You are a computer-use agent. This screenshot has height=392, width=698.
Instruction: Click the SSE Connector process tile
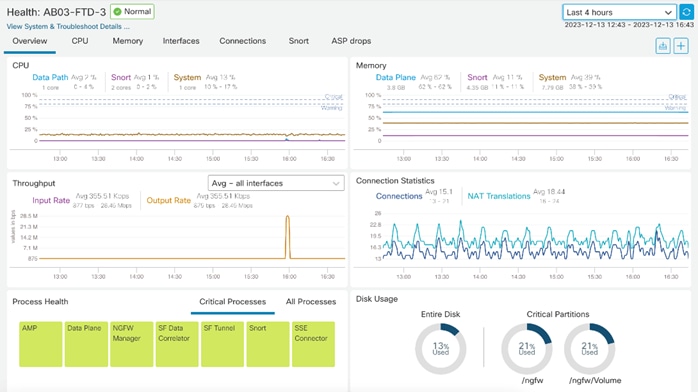pyautogui.click(x=313, y=344)
